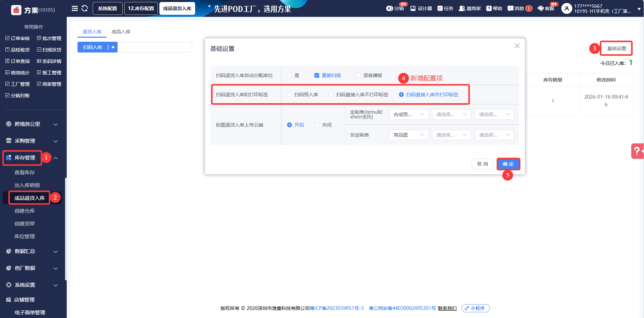This screenshot has width=644, height=318.
Task: Open the 合成预... dropdown for 定制单
Action: click(x=409, y=114)
